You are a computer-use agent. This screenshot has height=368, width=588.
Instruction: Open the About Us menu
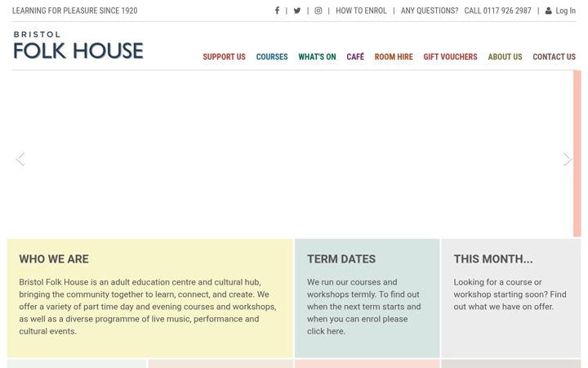[x=505, y=56]
